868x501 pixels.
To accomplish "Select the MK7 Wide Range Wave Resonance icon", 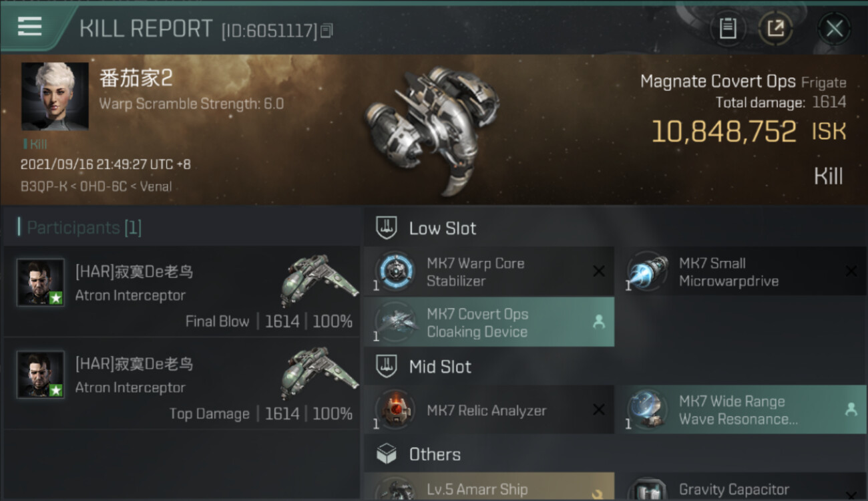I will [647, 410].
